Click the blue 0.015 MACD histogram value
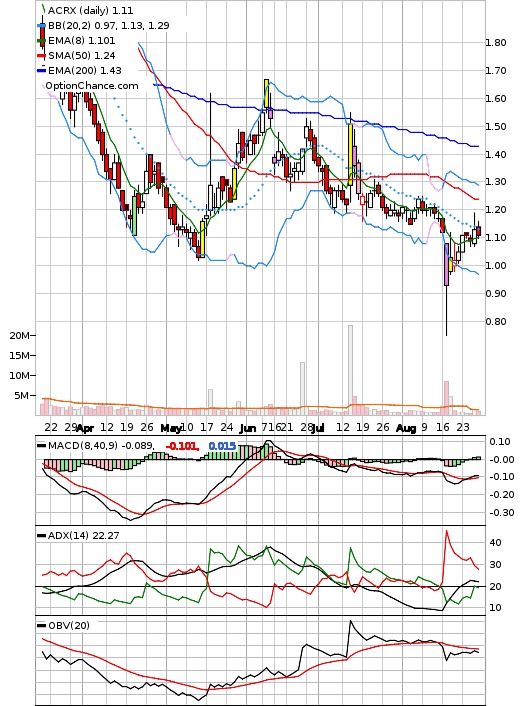Screen dimensions: 526x706 (222, 446)
